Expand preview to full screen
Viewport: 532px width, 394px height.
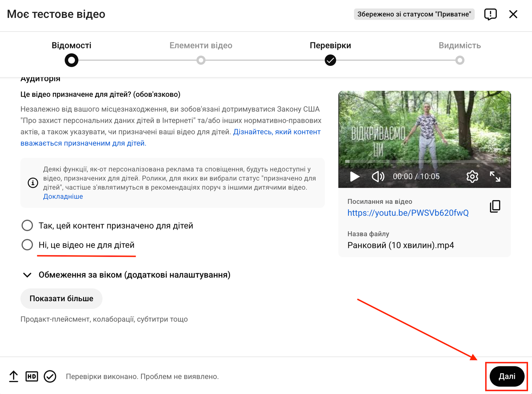click(x=495, y=177)
